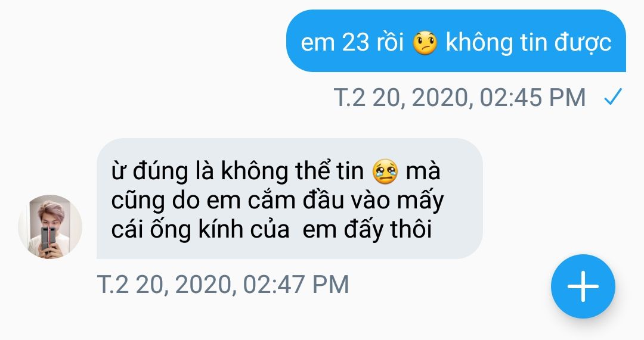Click the phrase 'không tin được'

[x=528, y=43]
